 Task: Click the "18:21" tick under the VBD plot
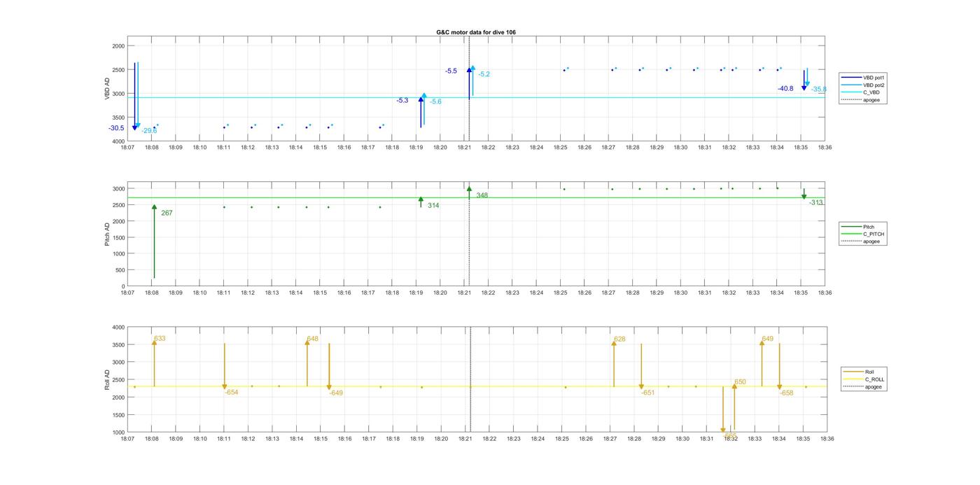click(464, 148)
